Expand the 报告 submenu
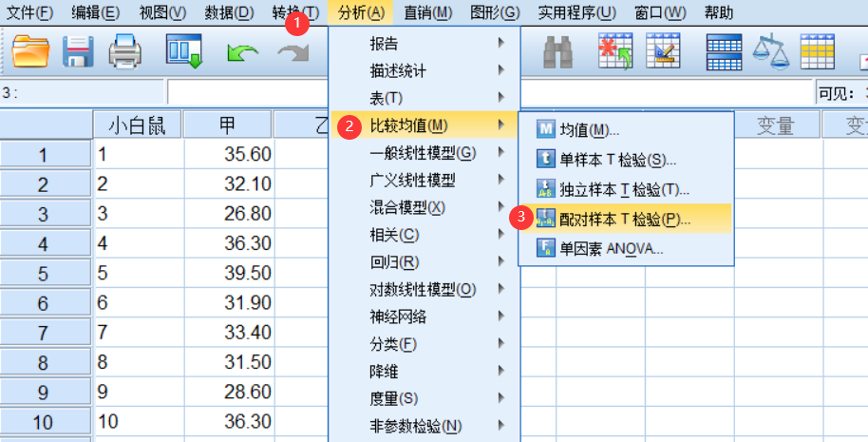The width and height of the screenshot is (868, 442). [425, 43]
